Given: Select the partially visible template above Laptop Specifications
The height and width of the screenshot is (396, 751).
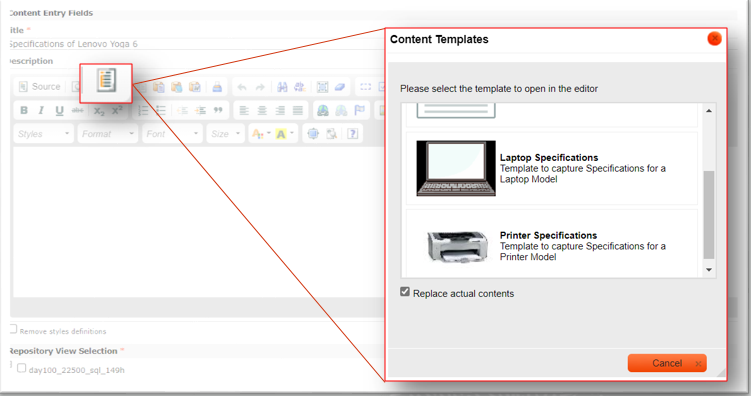Looking at the screenshot, I should click(x=552, y=114).
